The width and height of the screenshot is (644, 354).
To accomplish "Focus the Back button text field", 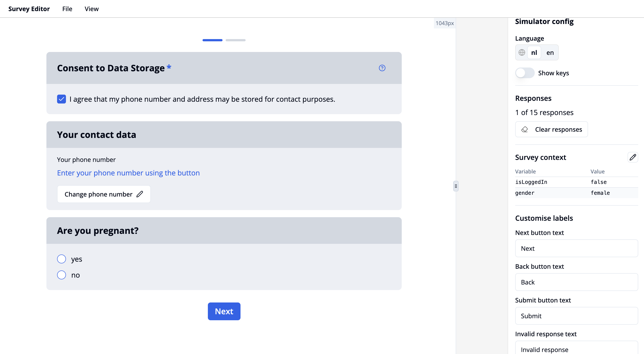I will point(576,282).
